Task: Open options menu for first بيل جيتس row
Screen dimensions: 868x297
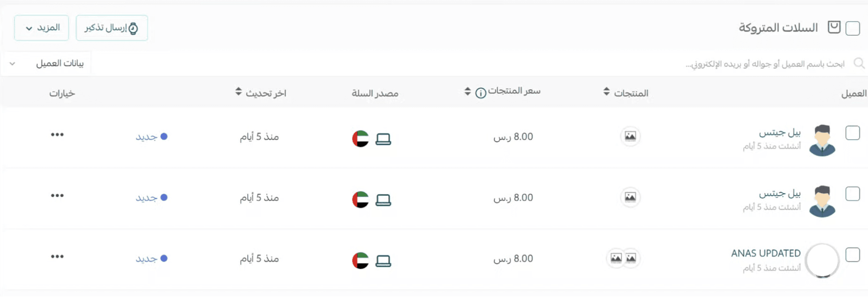Action: 57,135
